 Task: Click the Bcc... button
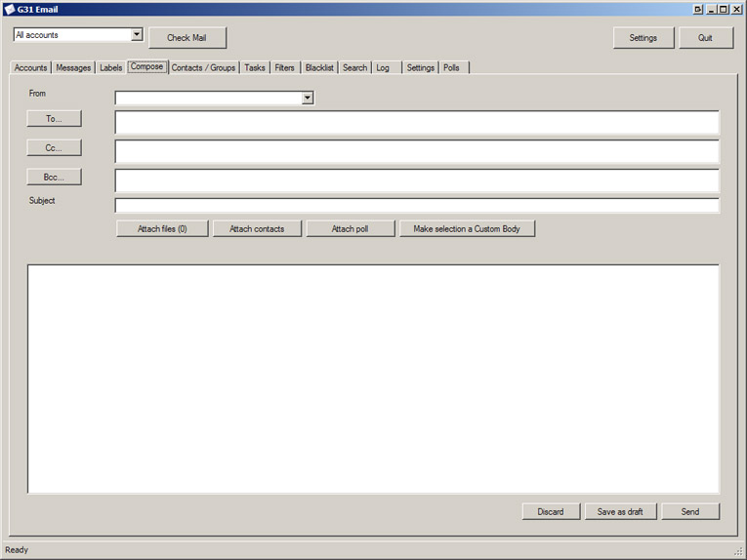pyautogui.click(x=54, y=178)
